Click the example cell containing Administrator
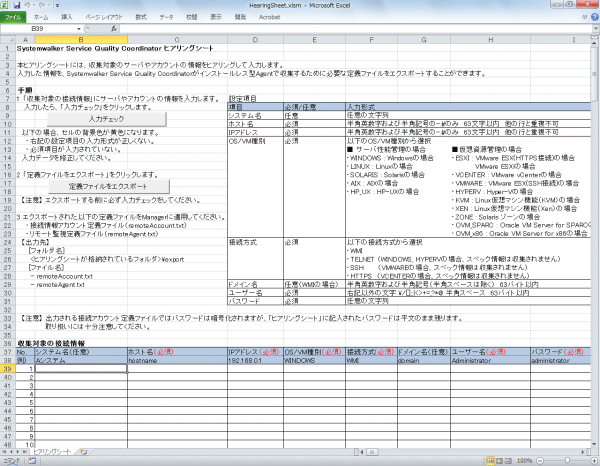This screenshot has height=466, width=600. click(491, 360)
